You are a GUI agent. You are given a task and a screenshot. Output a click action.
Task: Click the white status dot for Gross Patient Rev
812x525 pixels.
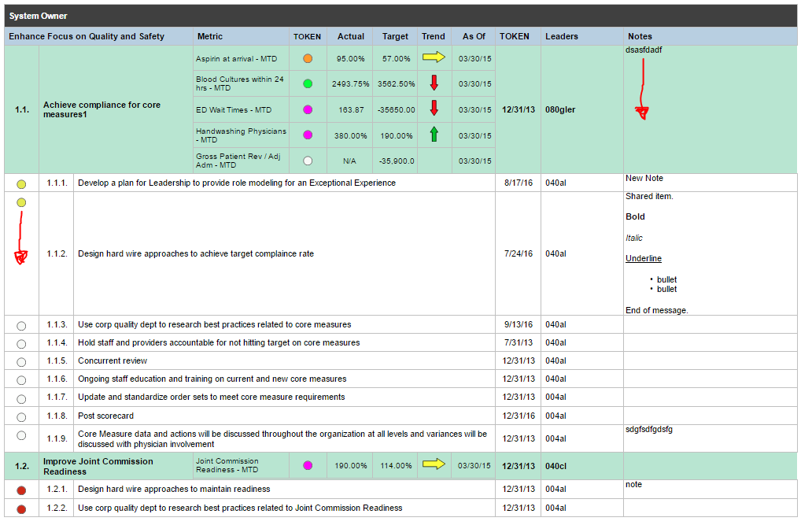[308, 161]
